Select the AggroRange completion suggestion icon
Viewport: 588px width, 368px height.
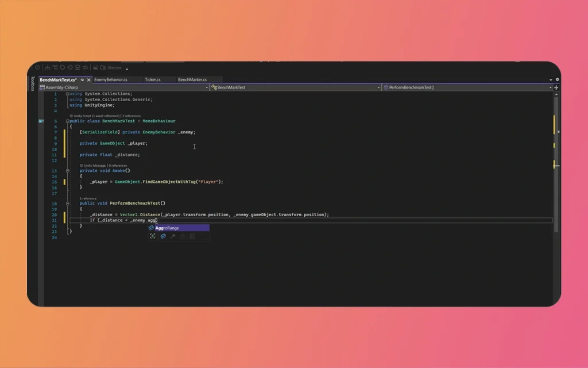[151, 228]
